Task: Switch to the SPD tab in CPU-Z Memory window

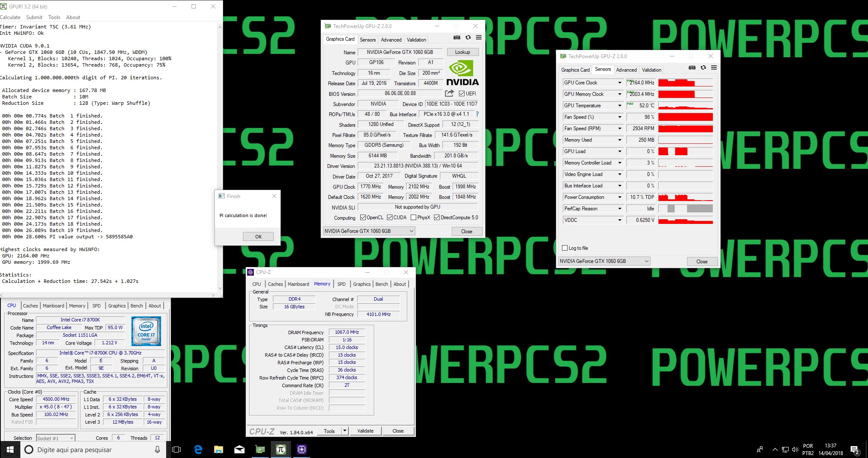Action: (342, 284)
